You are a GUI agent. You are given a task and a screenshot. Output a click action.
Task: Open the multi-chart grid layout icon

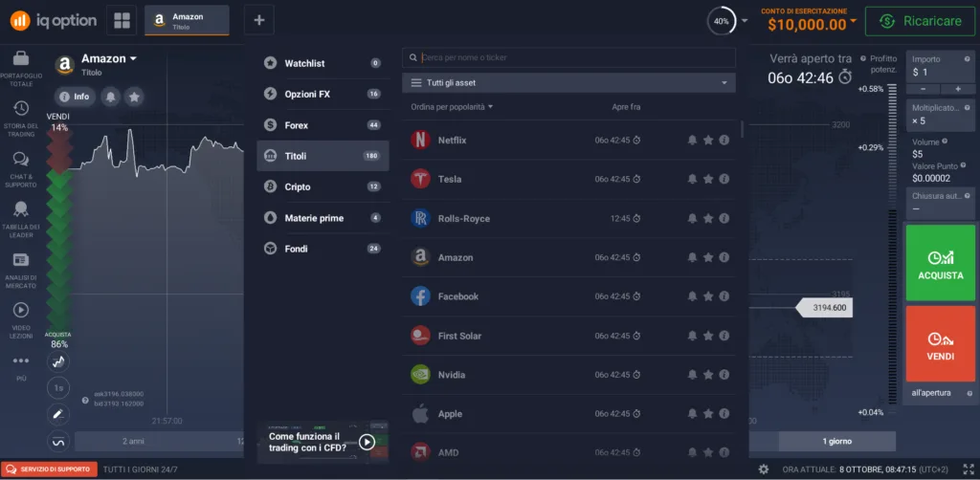(x=122, y=20)
